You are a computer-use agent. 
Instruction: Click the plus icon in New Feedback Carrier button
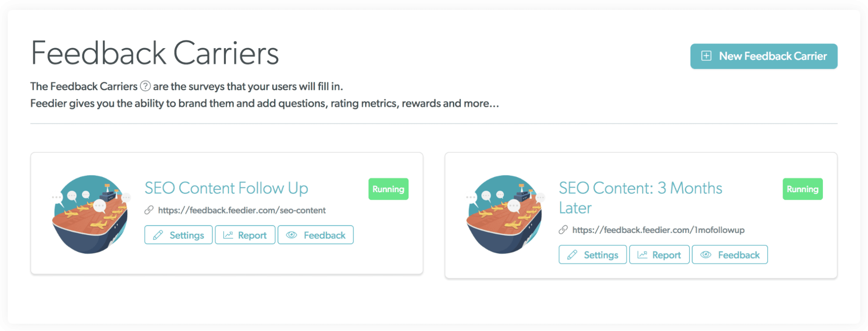tap(706, 56)
